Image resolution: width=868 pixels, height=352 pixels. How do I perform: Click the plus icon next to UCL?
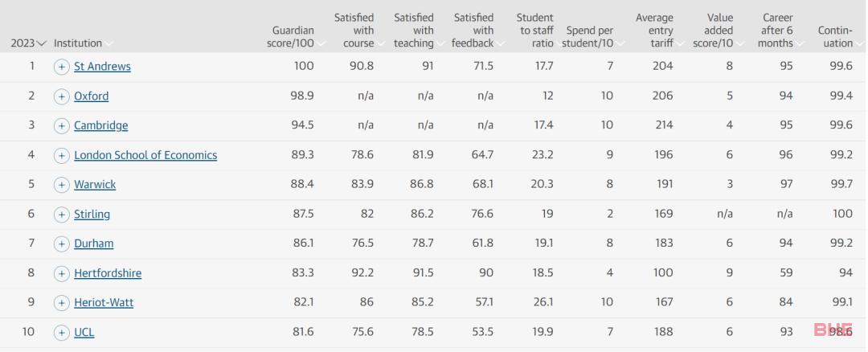click(x=61, y=333)
